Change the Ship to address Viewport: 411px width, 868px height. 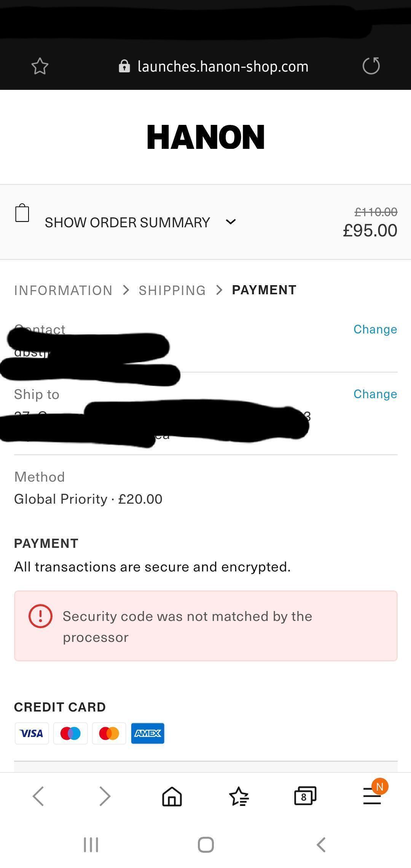375,394
